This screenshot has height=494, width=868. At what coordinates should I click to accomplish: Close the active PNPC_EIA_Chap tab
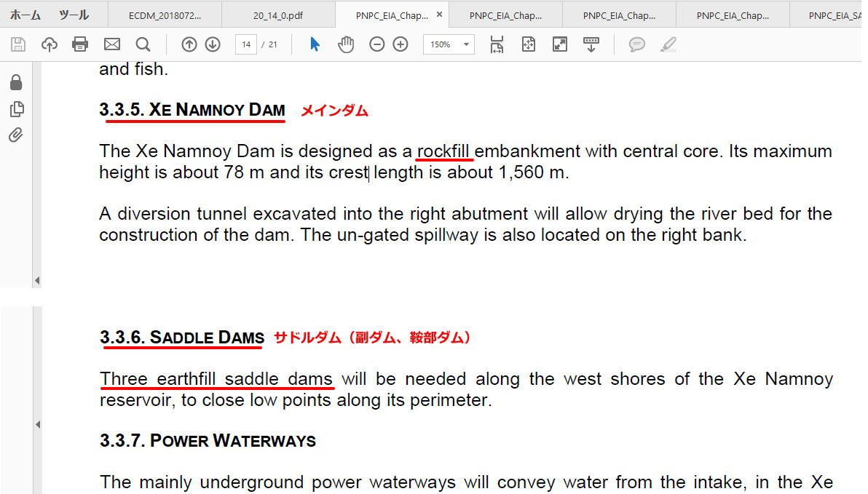pos(439,15)
